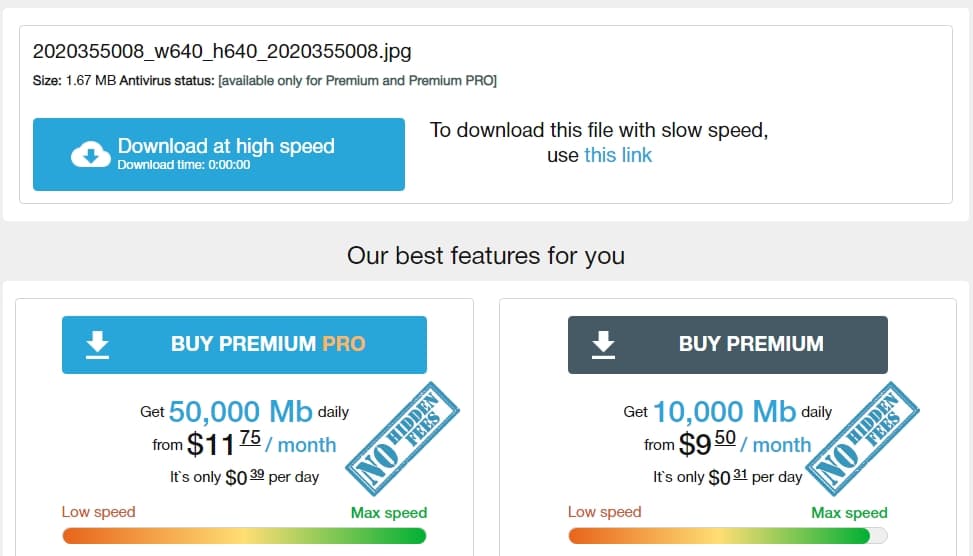This screenshot has height=556, width=973.
Task: Select the file name 2020355008_w640_h640_2020355008.jpg
Action: 222,51
